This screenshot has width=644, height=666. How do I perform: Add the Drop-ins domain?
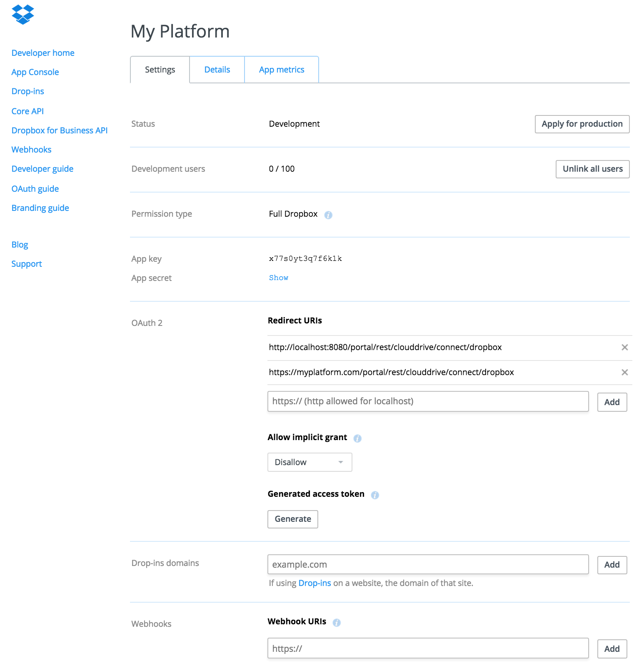click(612, 565)
